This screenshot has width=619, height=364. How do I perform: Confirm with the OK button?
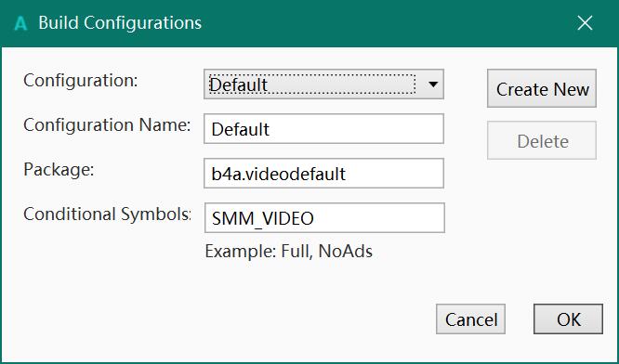[x=568, y=319]
